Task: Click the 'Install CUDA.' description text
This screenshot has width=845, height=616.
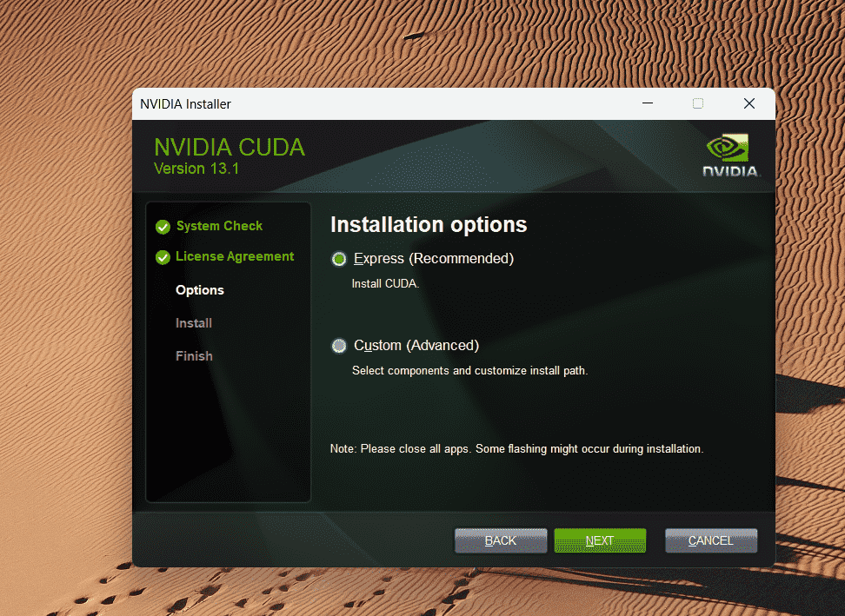Action: [385, 284]
